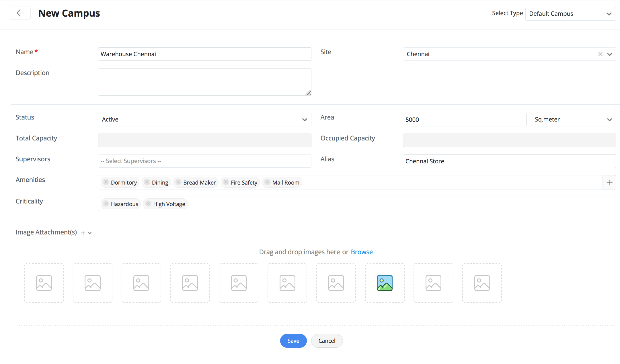Click into the Description text area
Image resolution: width=620 pixels, height=364 pixels.
pyautogui.click(x=204, y=82)
